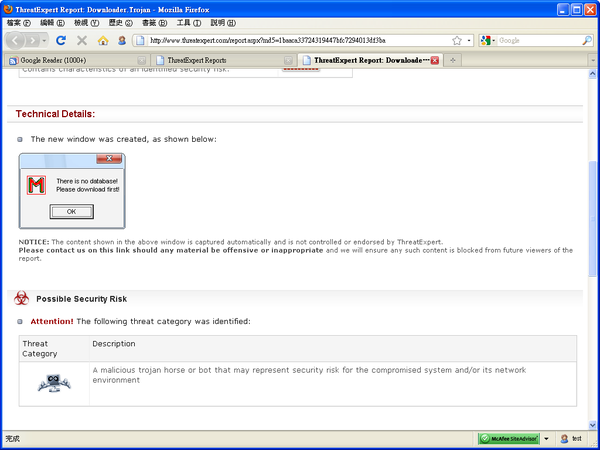Click the McAfee SiteAdvisor status button

coord(509,439)
